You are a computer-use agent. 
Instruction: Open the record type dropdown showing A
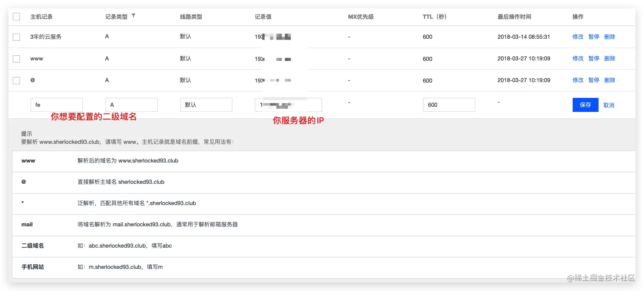click(131, 105)
